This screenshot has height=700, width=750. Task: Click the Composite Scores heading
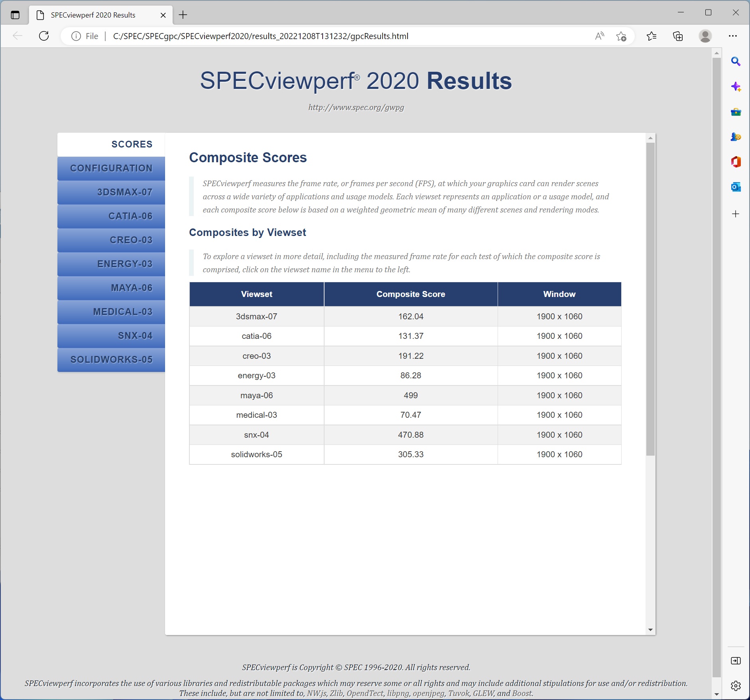(x=248, y=157)
